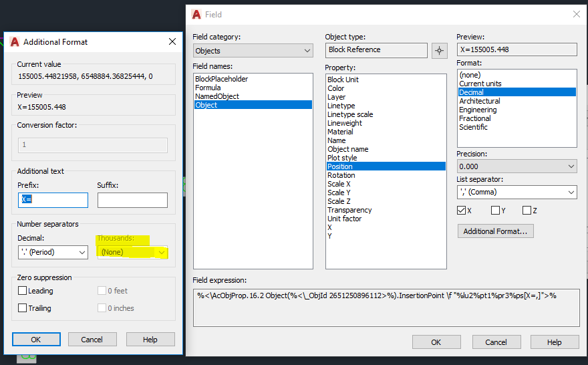The image size is (588, 365).
Task: Close the Additional Format dialog
Action: point(172,41)
